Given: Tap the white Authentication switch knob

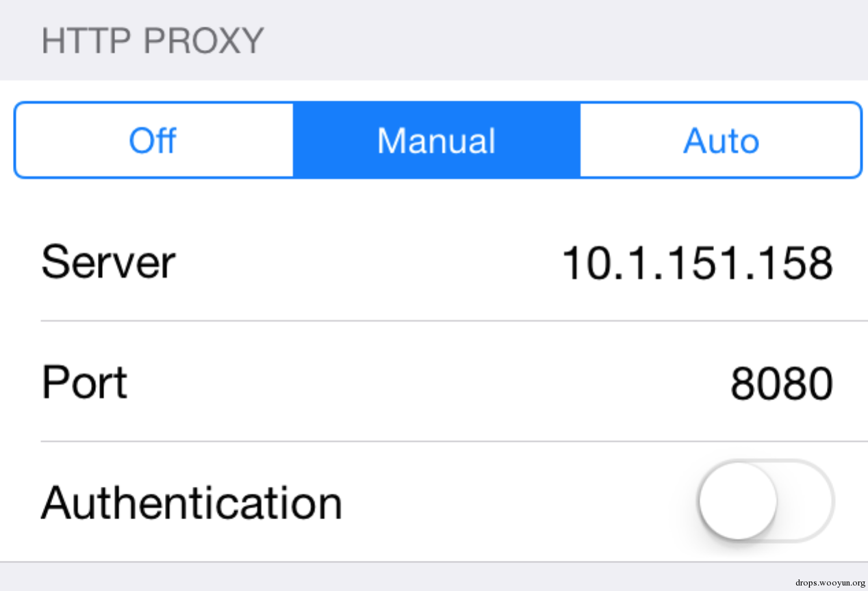Looking at the screenshot, I should click(738, 501).
